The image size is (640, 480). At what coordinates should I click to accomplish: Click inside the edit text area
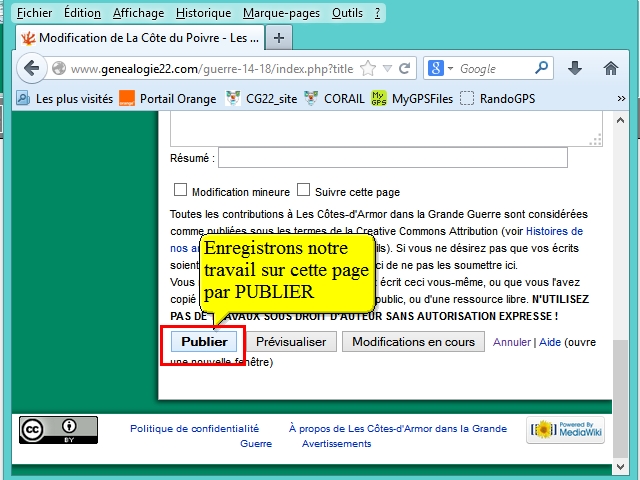[386, 129]
